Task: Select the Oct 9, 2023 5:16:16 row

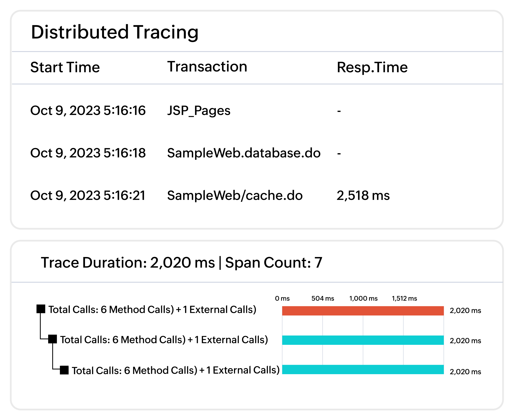Action: pyautogui.click(x=88, y=111)
